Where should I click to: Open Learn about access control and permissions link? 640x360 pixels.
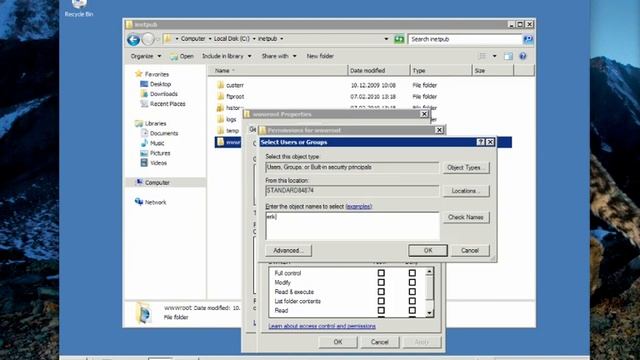pos(322,326)
